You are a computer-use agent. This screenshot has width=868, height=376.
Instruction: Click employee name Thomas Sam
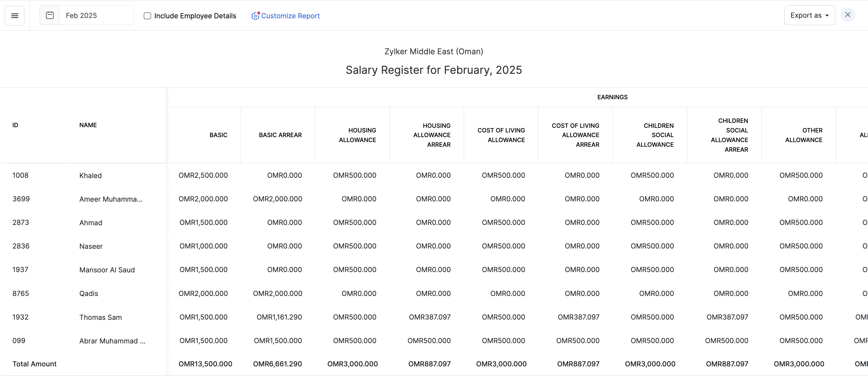pos(100,317)
